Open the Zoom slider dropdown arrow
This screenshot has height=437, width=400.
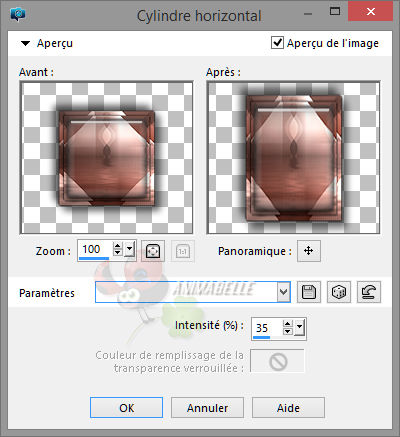(130, 249)
